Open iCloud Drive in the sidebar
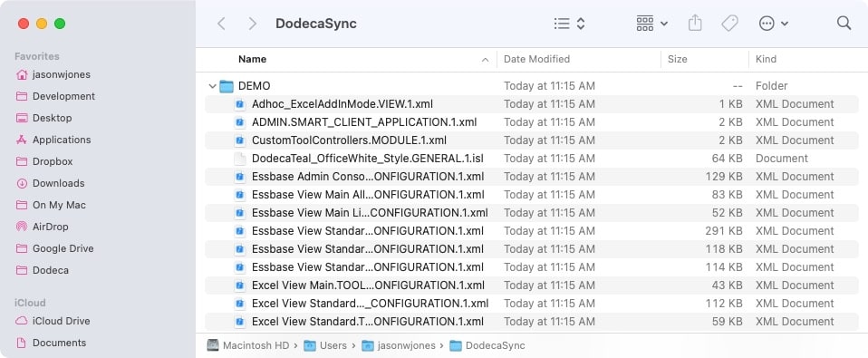868x358 pixels. (x=61, y=321)
